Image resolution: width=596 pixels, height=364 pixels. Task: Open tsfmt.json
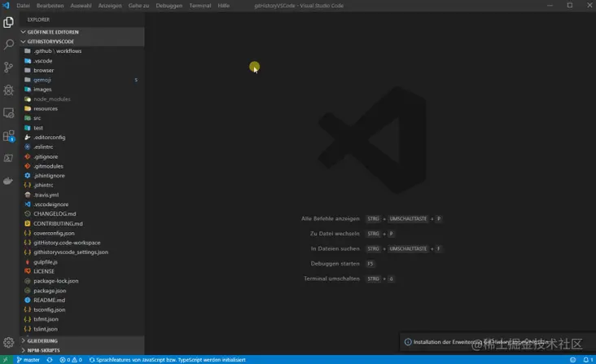pyautogui.click(x=82, y=319)
